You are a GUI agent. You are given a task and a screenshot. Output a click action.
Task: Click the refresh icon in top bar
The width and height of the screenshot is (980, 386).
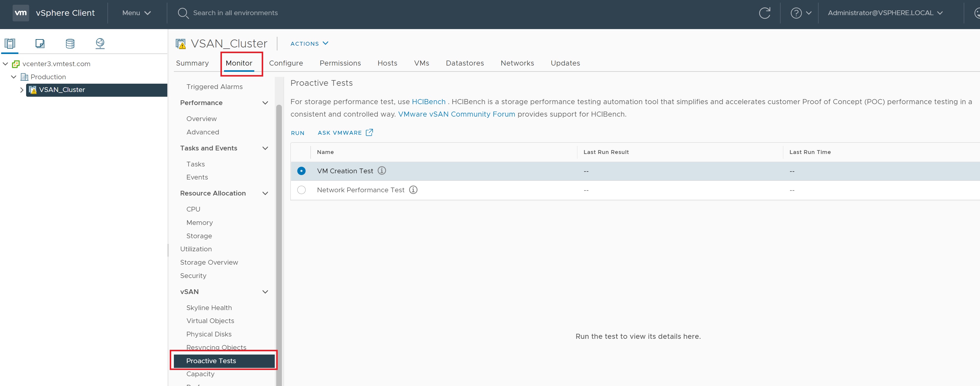point(764,13)
